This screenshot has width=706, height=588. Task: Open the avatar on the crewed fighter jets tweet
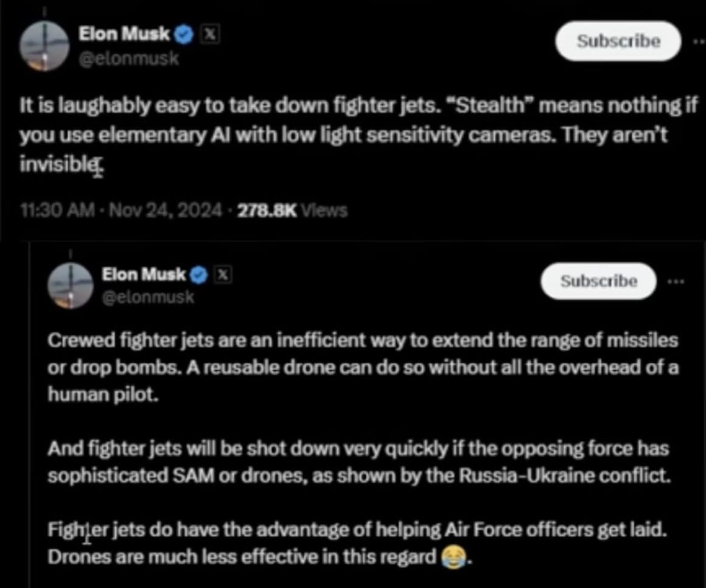tap(71, 285)
